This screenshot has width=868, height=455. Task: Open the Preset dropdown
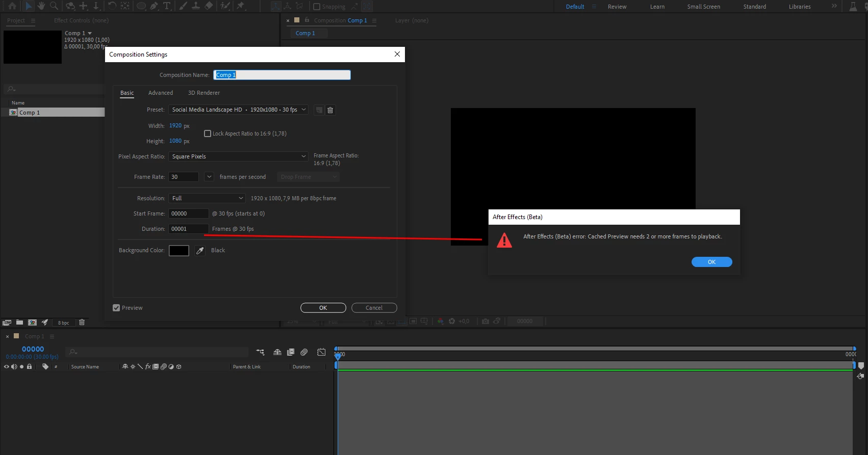coord(238,110)
